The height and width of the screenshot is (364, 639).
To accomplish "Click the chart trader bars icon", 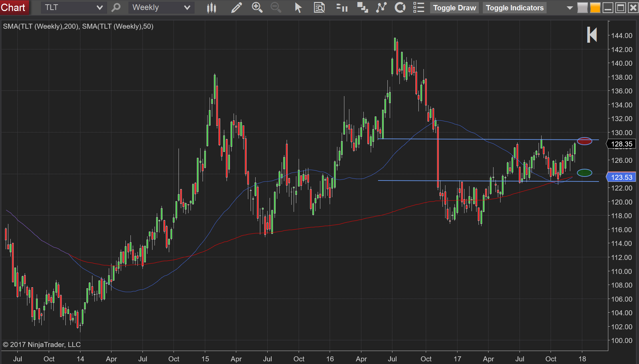I will (342, 7).
